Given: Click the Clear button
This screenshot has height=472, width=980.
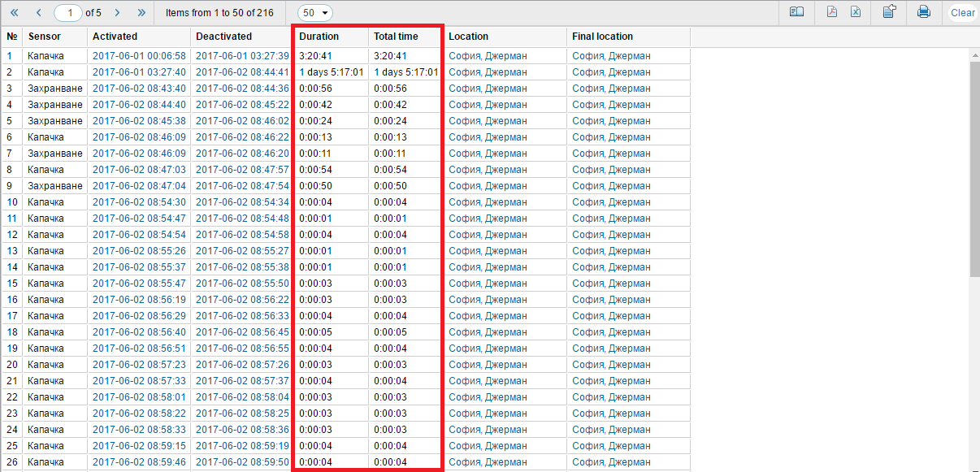Looking at the screenshot, I should [x=962, y=12].
